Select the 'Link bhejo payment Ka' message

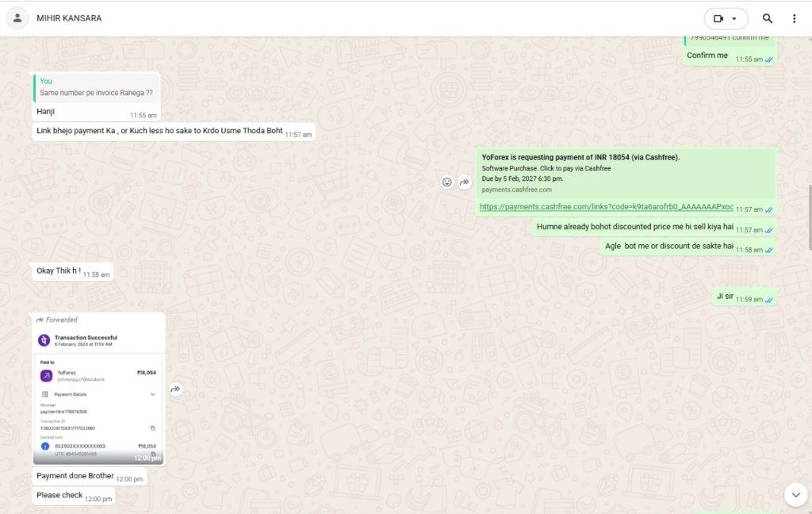[159, 131]
